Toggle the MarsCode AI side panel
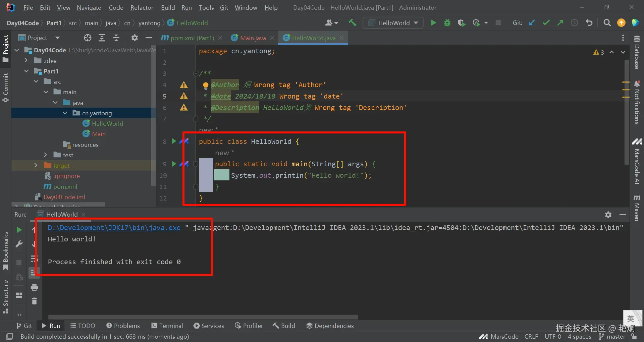644x342 pixels. click(637, 161)
